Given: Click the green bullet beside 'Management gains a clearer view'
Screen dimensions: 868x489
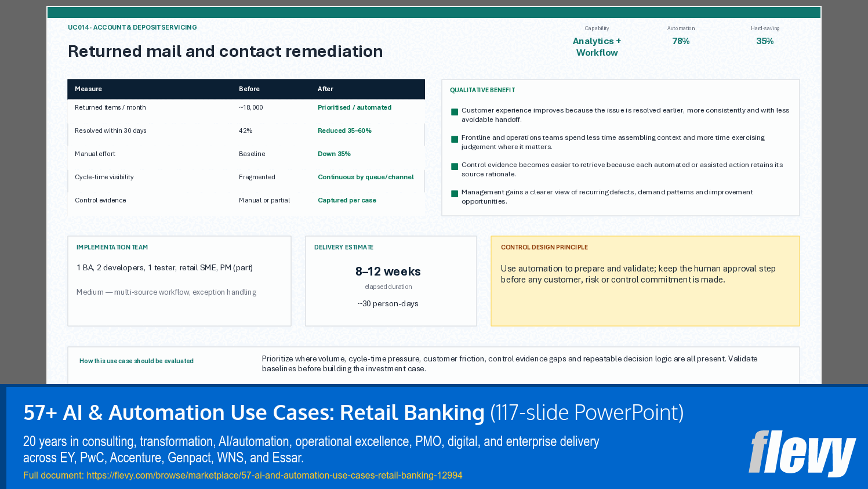Looking at the screenshot, I should (455, 194).
